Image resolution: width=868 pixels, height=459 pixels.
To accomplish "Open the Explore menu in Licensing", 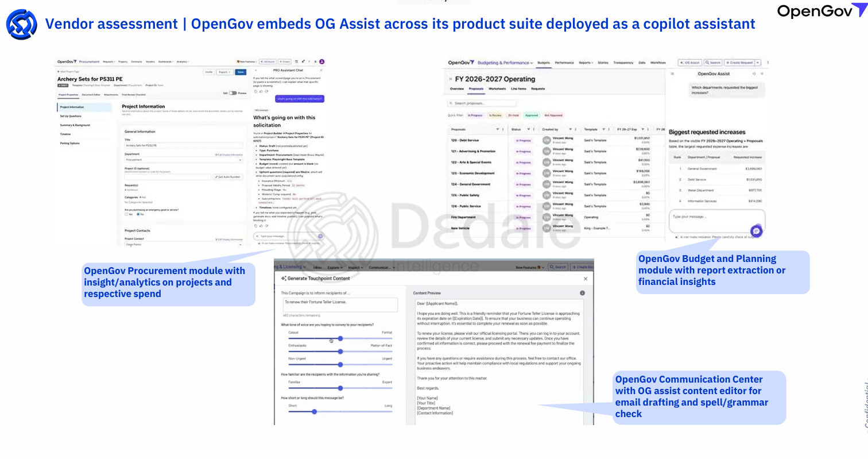I will pyautogui.click(x=335, y=267).
